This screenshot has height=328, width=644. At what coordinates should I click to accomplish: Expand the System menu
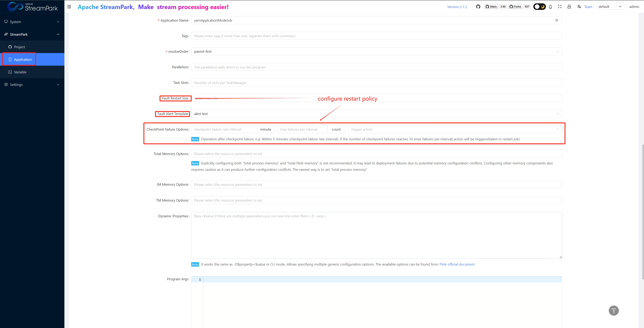32,22
